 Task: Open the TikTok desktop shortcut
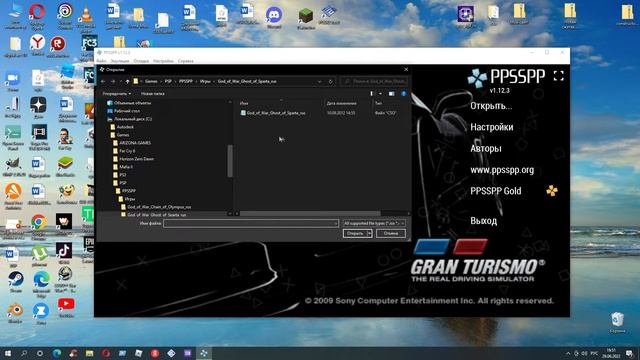[x=64, y=251]
